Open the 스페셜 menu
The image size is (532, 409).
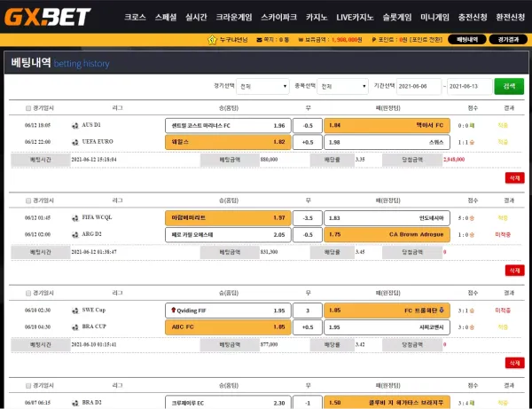tap(166, 17)
